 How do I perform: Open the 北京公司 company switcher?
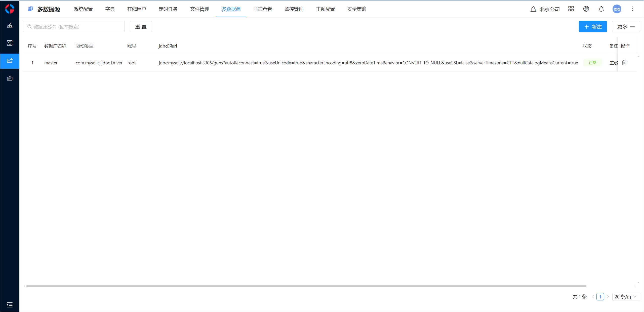[x=545, y=9]
